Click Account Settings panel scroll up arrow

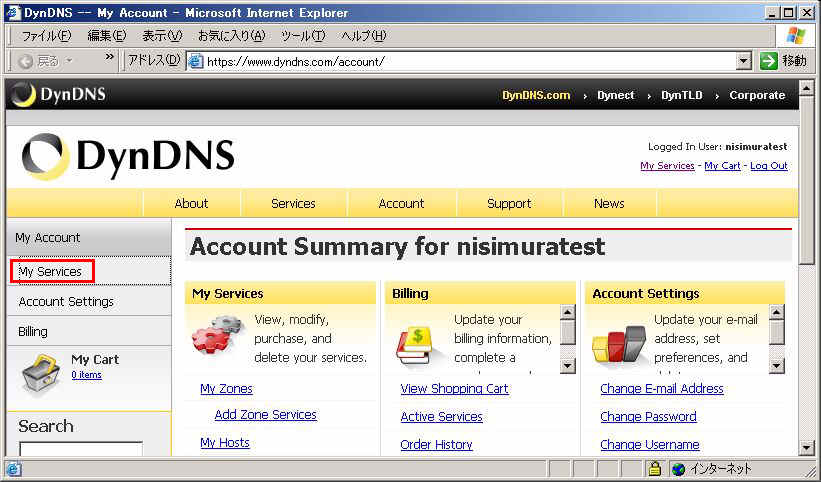pos(777,312)
